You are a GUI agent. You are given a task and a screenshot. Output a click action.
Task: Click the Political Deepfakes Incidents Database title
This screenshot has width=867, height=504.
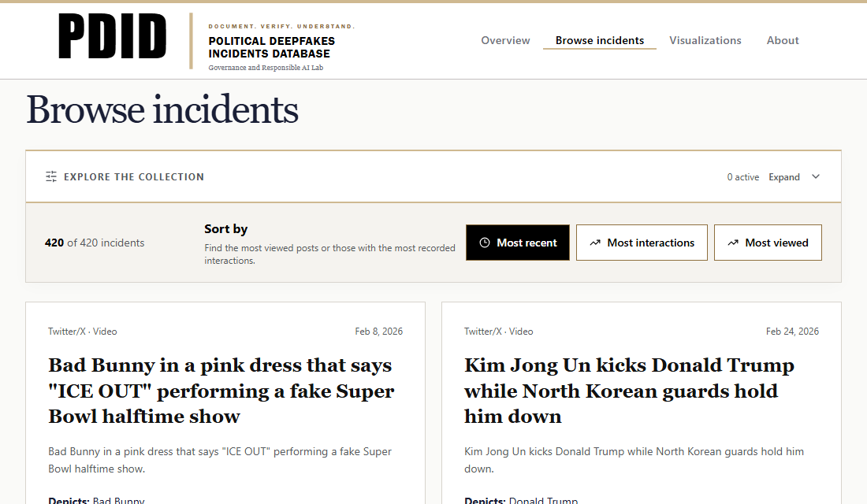click(271, 47)
